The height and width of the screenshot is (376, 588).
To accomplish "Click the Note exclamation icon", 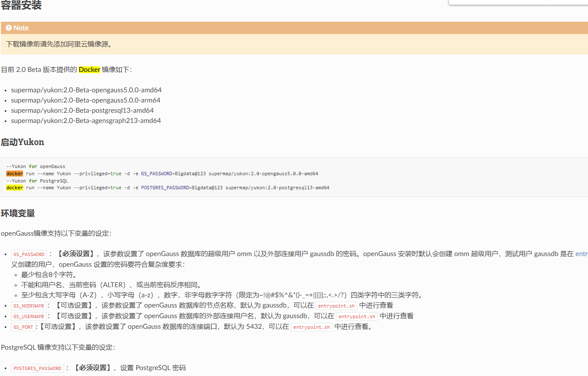I will 9,28.
